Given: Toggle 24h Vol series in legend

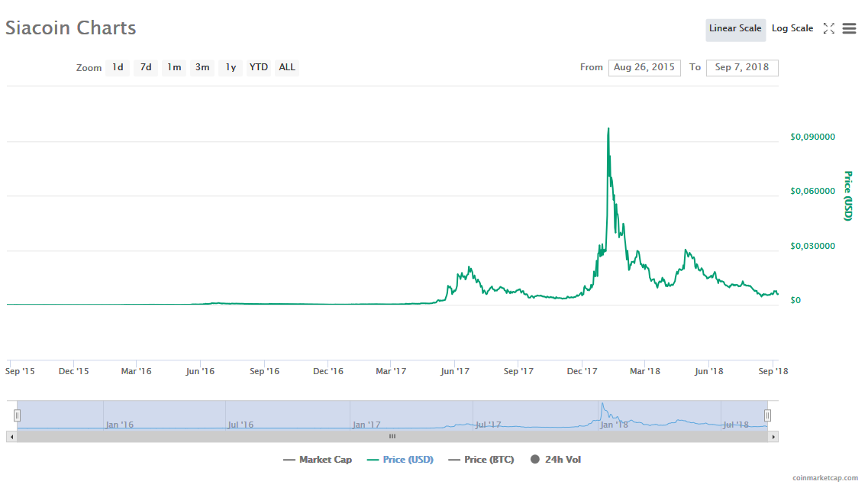Looking at the screenshot, I should [556, 460].
